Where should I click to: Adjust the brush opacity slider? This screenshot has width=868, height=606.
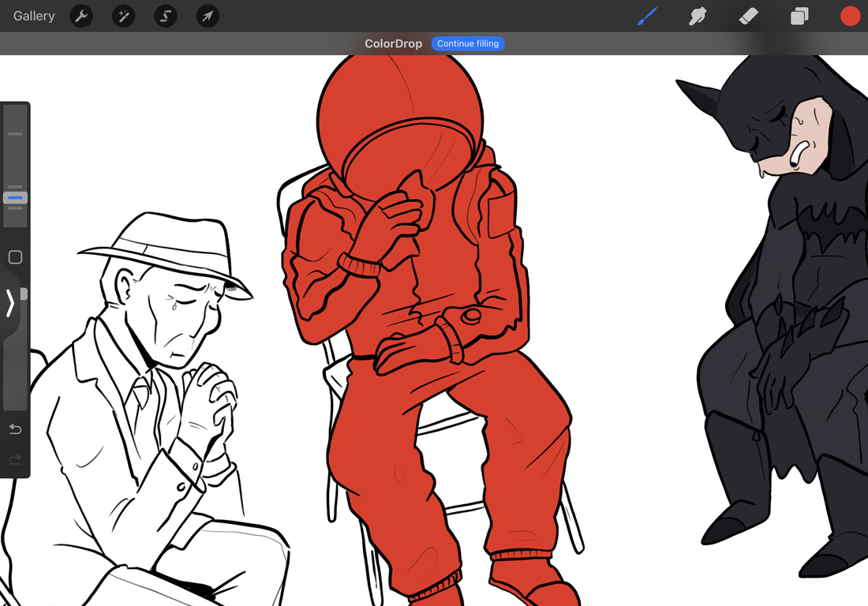click(16, 349)
